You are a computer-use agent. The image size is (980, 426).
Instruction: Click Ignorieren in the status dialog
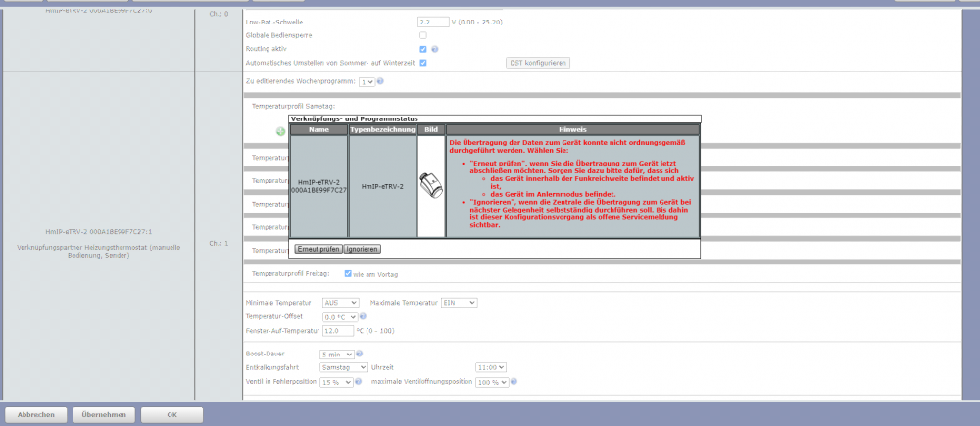point(363,249)
